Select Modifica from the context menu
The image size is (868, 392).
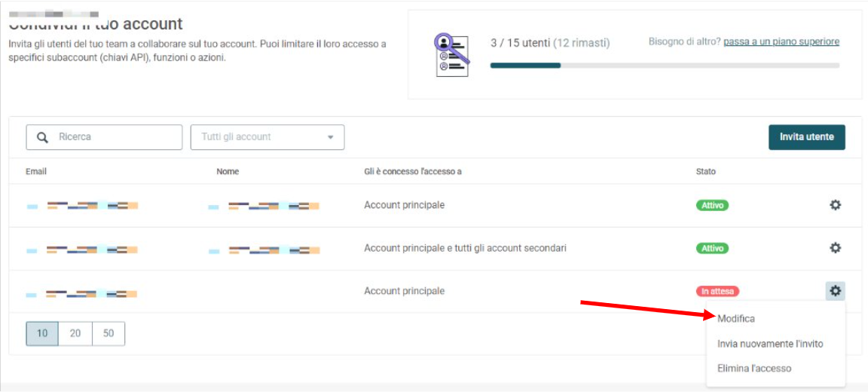pos(735,319)
